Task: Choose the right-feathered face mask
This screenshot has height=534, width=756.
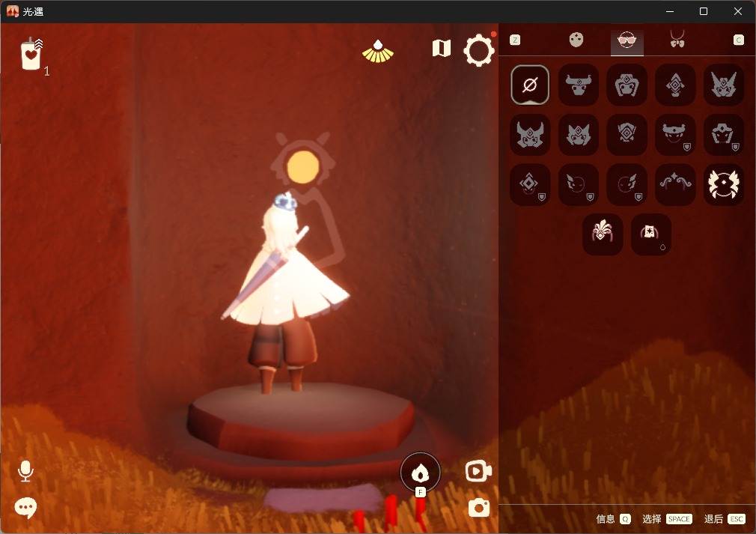Action: click(x=627, y=184)
